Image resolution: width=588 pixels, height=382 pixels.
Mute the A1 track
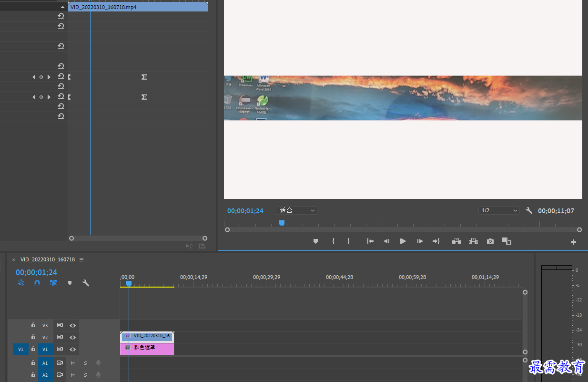[x=73, y=363]
